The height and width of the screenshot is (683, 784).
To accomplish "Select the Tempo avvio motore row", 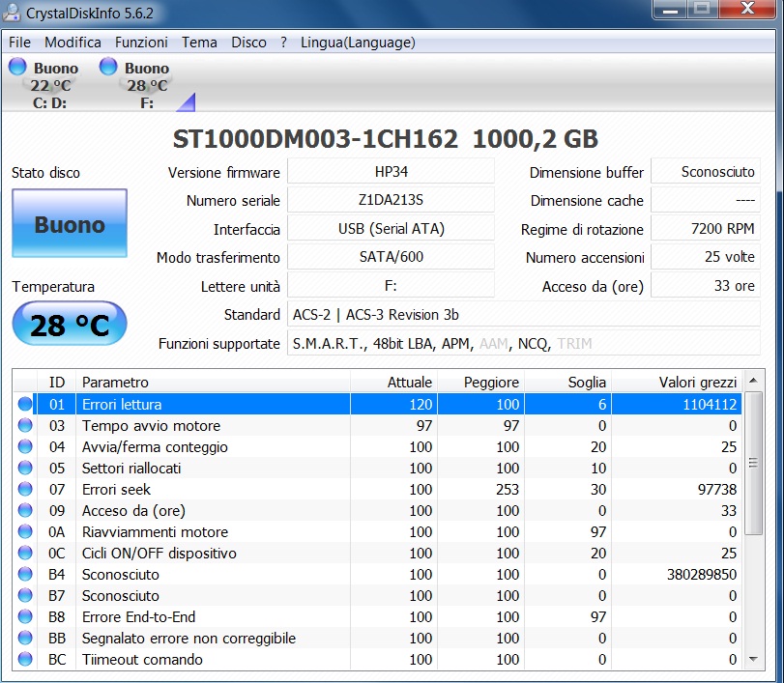I will click(x=378, y=425).
